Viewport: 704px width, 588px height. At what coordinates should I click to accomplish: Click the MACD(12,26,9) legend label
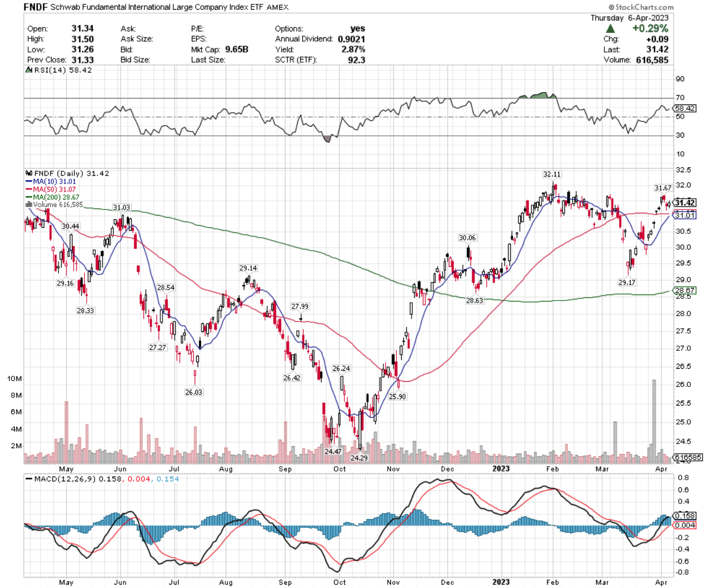point(64,479)
